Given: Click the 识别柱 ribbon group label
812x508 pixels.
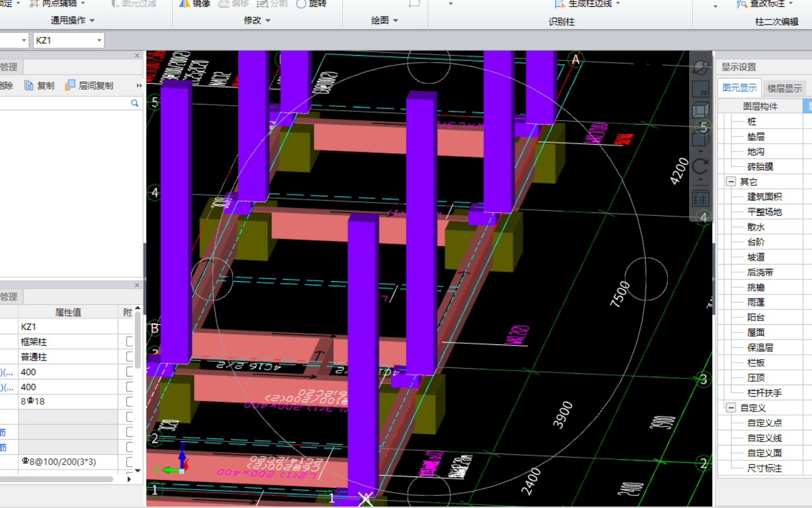Looking at the screenshot, I should click(561, 22).
